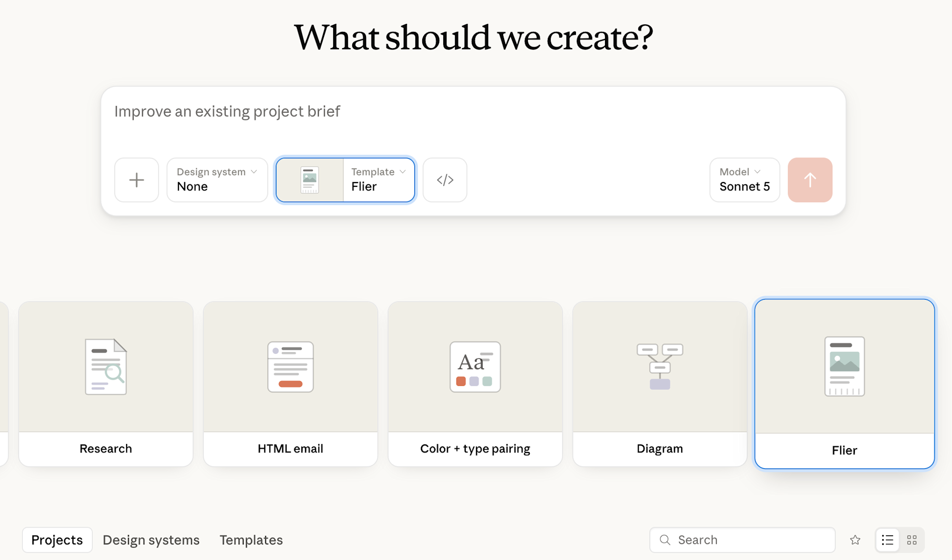Select the HTML email template card
Viewport: 952px width, 560px height.
(290, 384)
